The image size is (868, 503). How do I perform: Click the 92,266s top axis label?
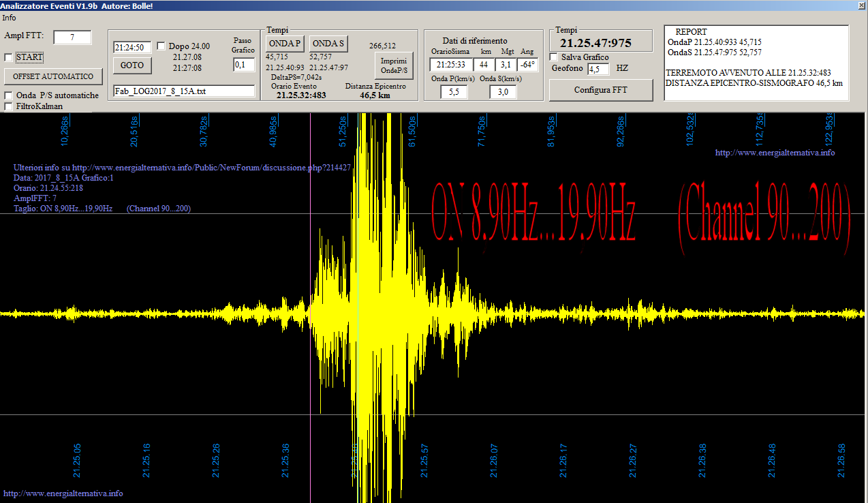[x=621, y=130]
